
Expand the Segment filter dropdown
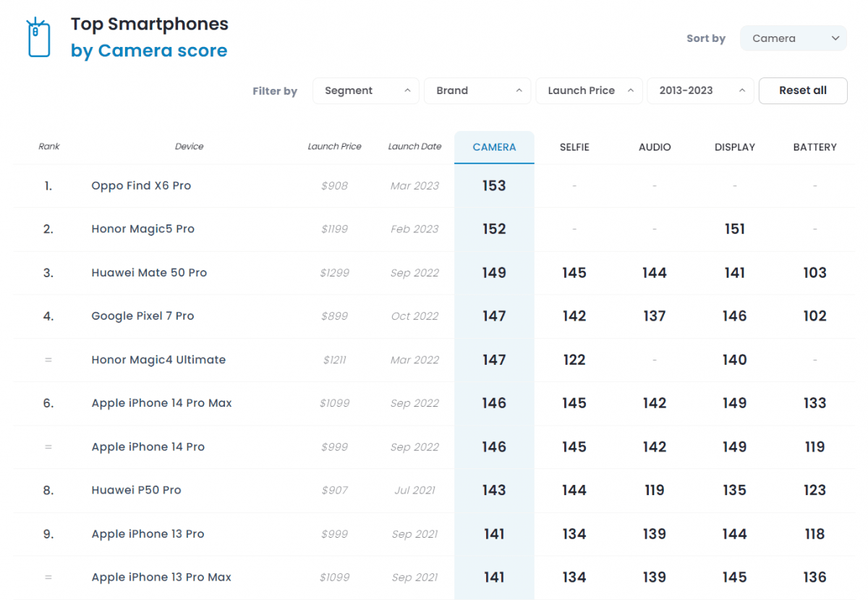point(366,90)
